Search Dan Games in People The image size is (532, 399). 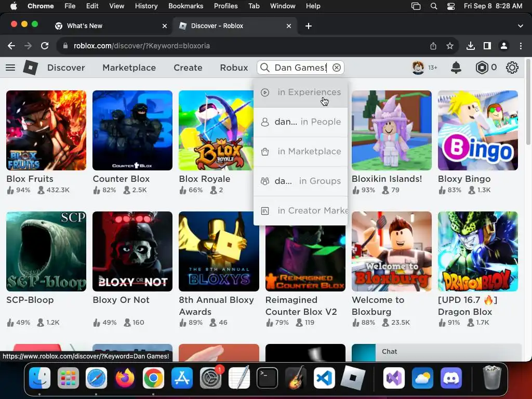301,122
